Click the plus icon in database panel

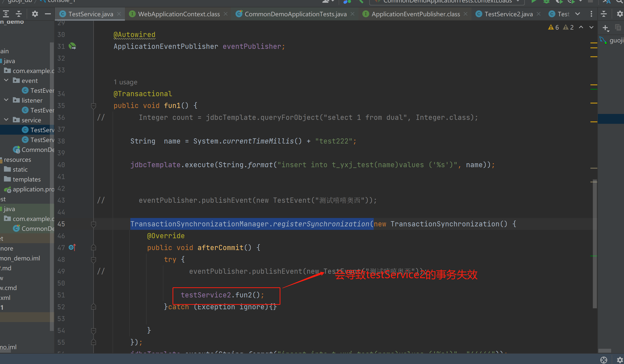click(x=605, y=28)
